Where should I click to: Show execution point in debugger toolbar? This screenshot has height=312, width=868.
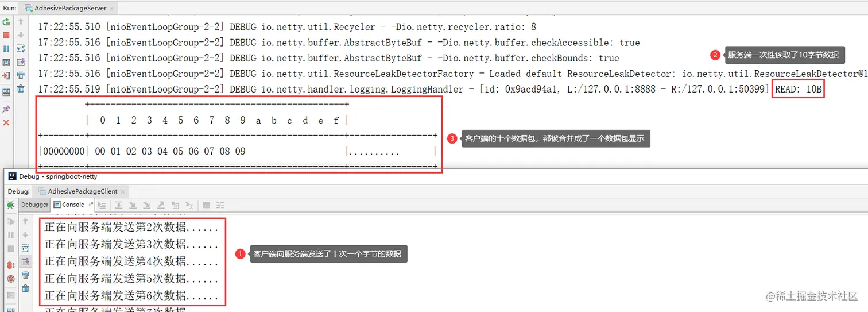(x=102, y=205)
